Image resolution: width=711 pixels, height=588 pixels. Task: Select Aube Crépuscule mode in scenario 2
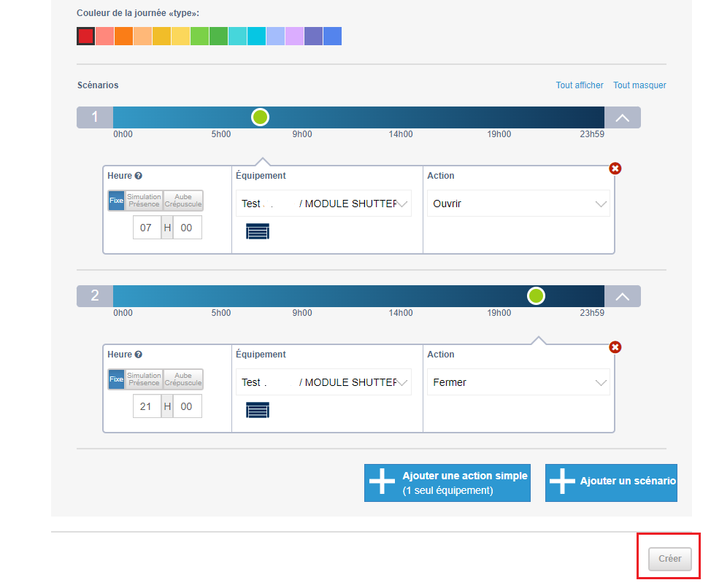pos(183,379)
